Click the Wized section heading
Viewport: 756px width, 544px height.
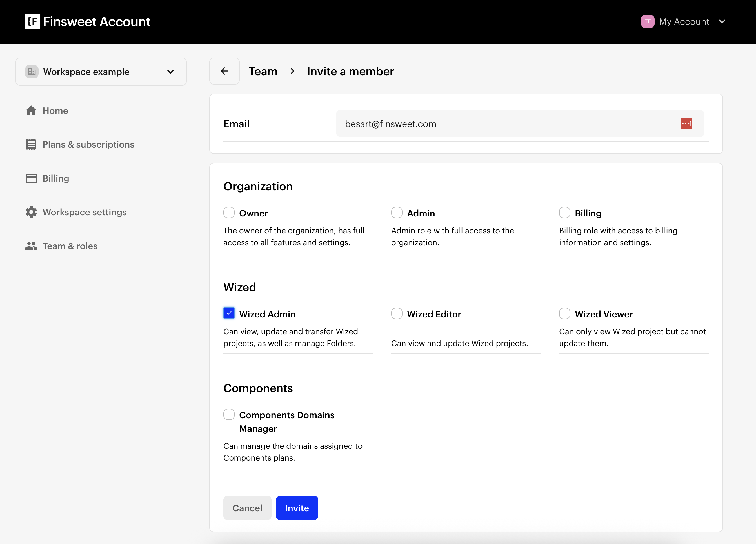click(x=240, y=287)
